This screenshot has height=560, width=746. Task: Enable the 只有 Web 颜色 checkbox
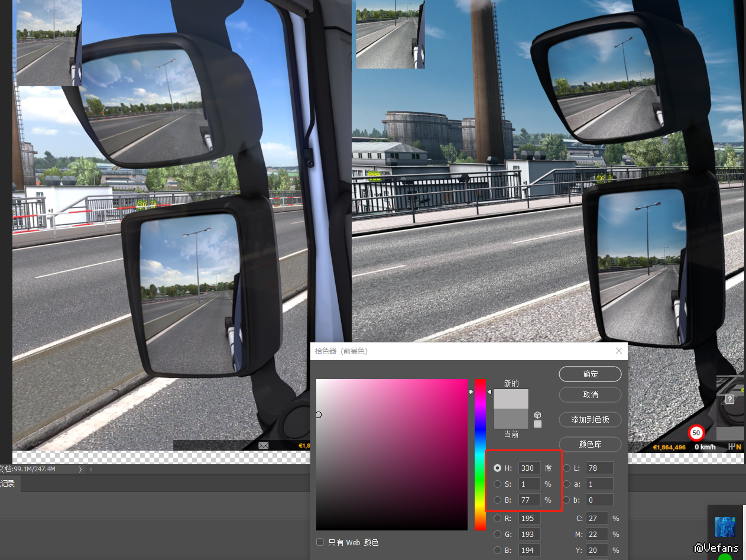(x=320, y=542)
